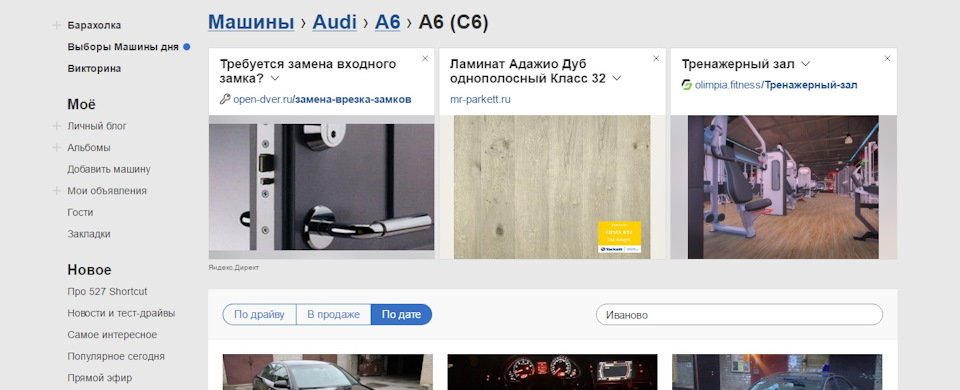Expand Альбомы plus icon
This screenshot has height=390, width=960.
pyautogui.click(x=56, y=148)
